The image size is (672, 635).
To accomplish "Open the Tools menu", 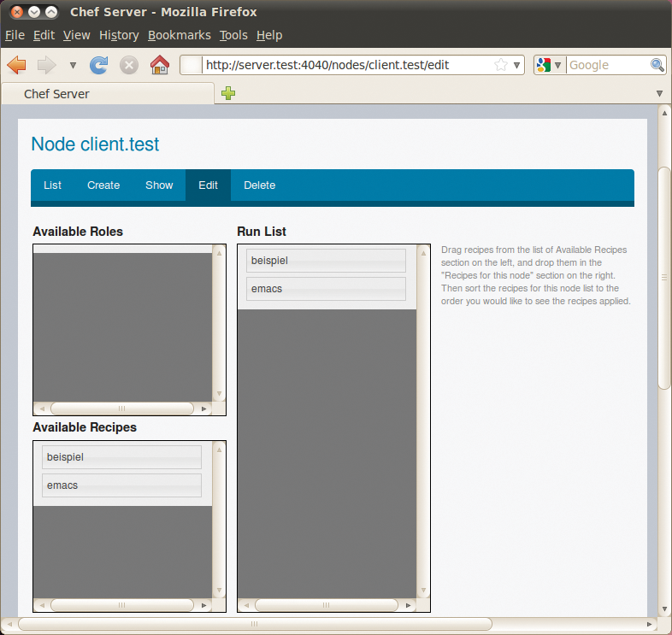I will (x=233, y=35).
